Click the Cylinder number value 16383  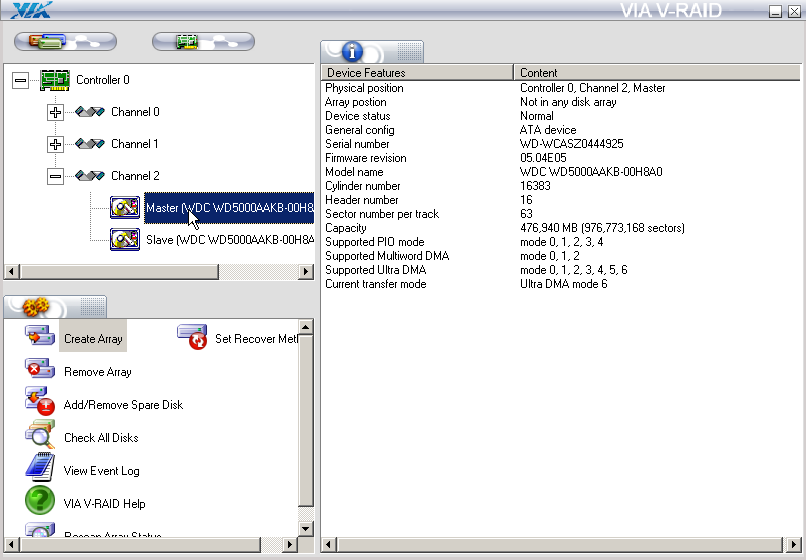[x=535, y=186]
